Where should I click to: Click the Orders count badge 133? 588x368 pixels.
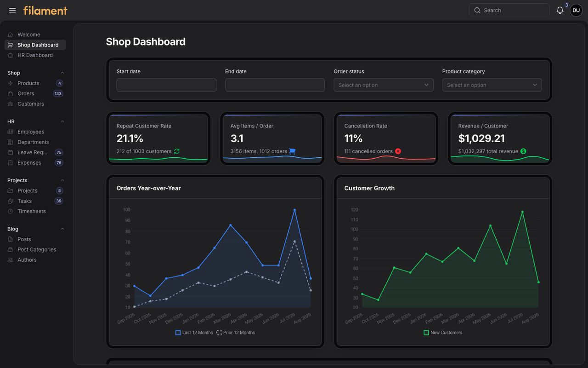pos(58,93)
